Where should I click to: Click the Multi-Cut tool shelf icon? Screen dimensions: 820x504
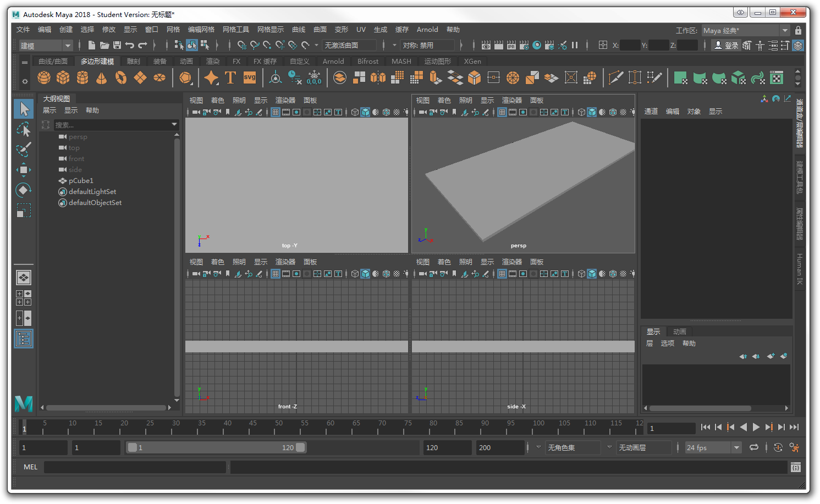pos(616,78)
